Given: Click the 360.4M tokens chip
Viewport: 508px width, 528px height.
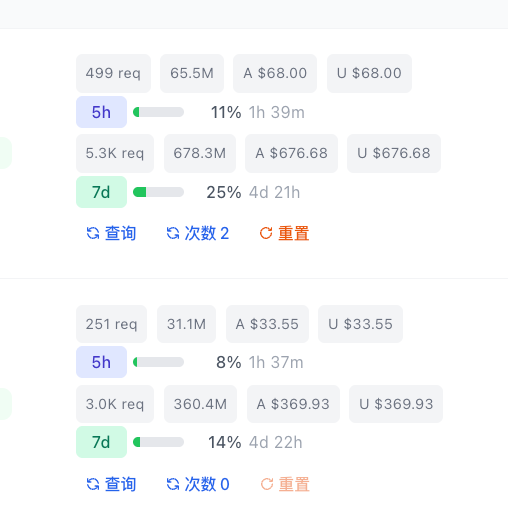Looking at the screenshot, I should 200,404.
